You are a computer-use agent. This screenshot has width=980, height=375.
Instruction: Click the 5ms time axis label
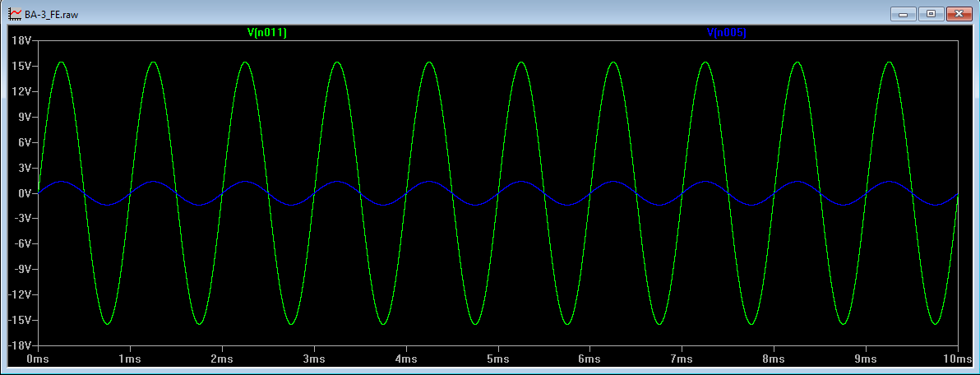coord(498,359)
